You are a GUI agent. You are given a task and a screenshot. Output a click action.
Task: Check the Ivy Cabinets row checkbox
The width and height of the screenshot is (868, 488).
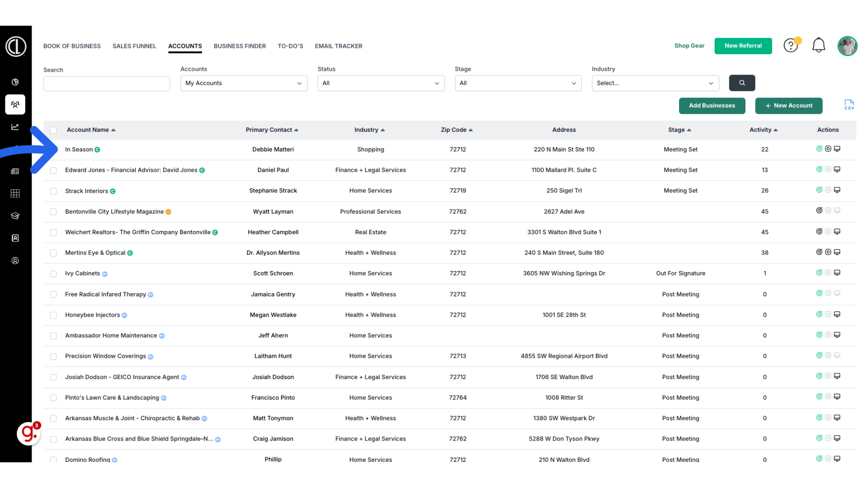coord(53,274)
